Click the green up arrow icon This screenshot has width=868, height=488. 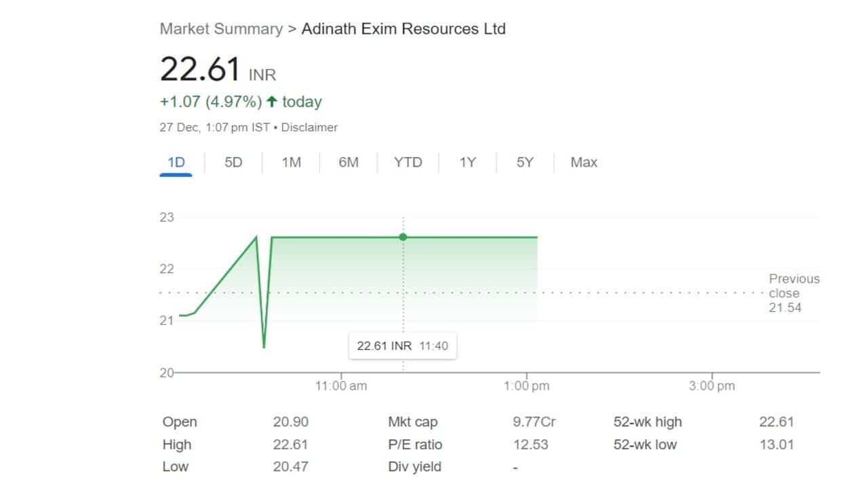tap(272, 102)
